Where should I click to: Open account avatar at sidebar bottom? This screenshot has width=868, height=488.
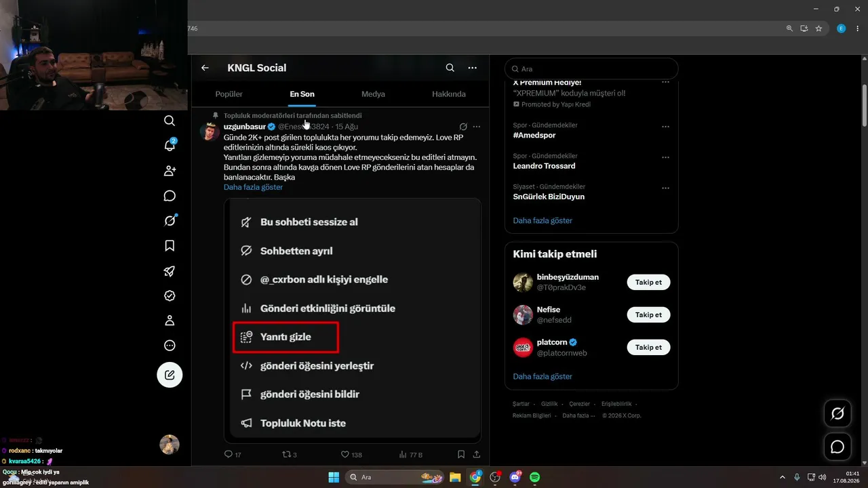170,445
